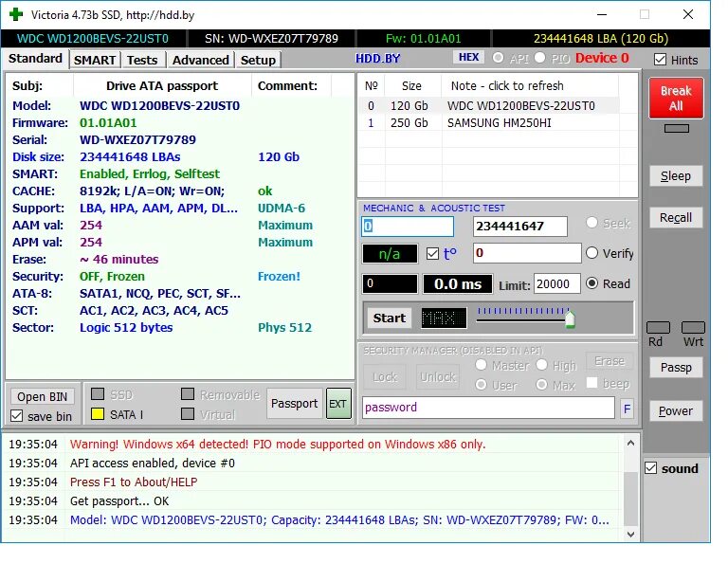
Task: Click the 'Press F1 to About/HELP' log line
Action: (134, 482)
